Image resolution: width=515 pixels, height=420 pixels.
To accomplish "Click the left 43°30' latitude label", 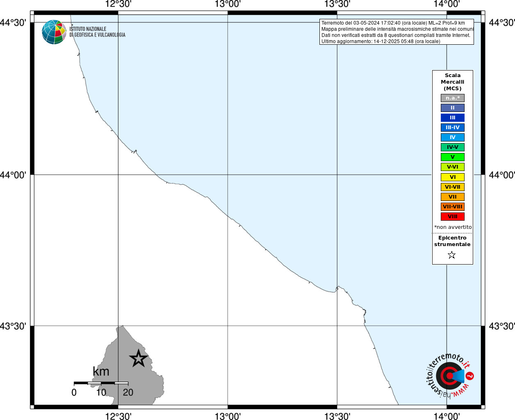I will coord(13,326).
